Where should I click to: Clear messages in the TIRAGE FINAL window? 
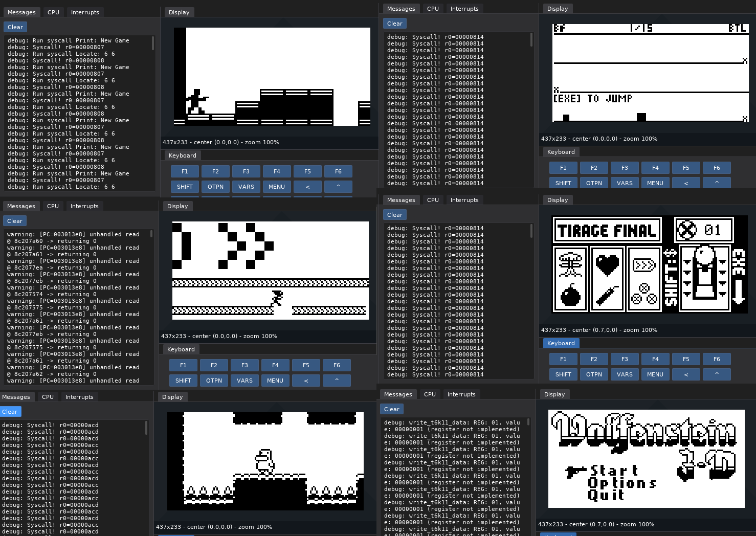click(394, 215)
